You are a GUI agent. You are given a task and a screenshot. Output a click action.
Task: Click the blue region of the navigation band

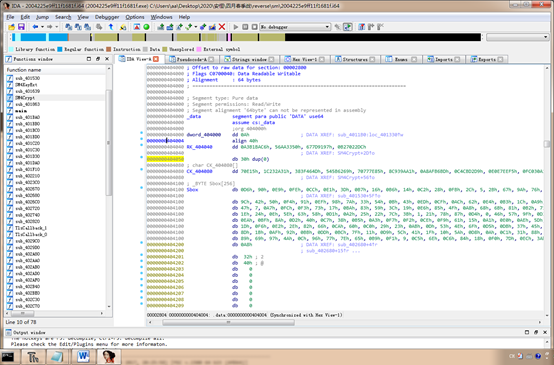[x=33, y=37]
